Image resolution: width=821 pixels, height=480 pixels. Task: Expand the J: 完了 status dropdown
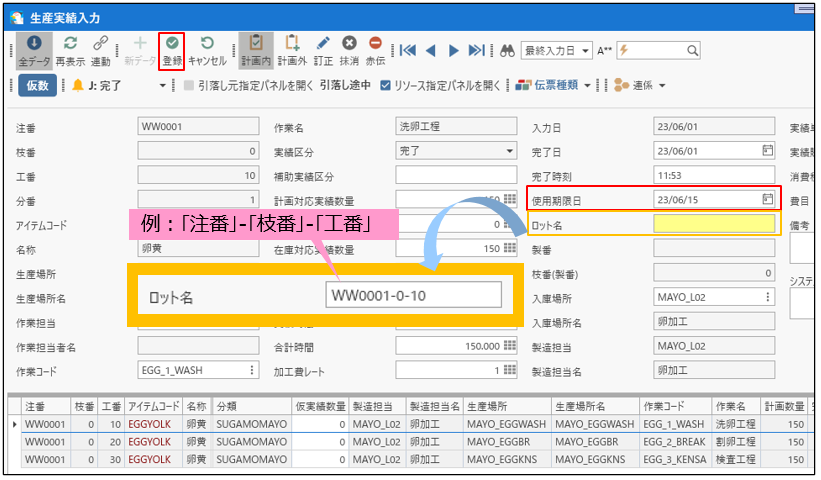click(162, 86)
